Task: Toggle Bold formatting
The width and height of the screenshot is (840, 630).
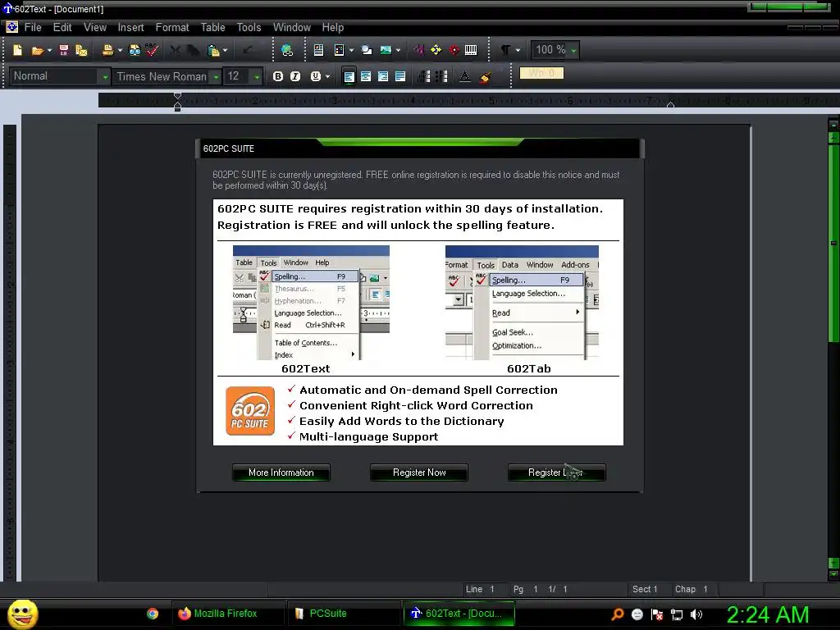Action: click(x=277, y=76)
